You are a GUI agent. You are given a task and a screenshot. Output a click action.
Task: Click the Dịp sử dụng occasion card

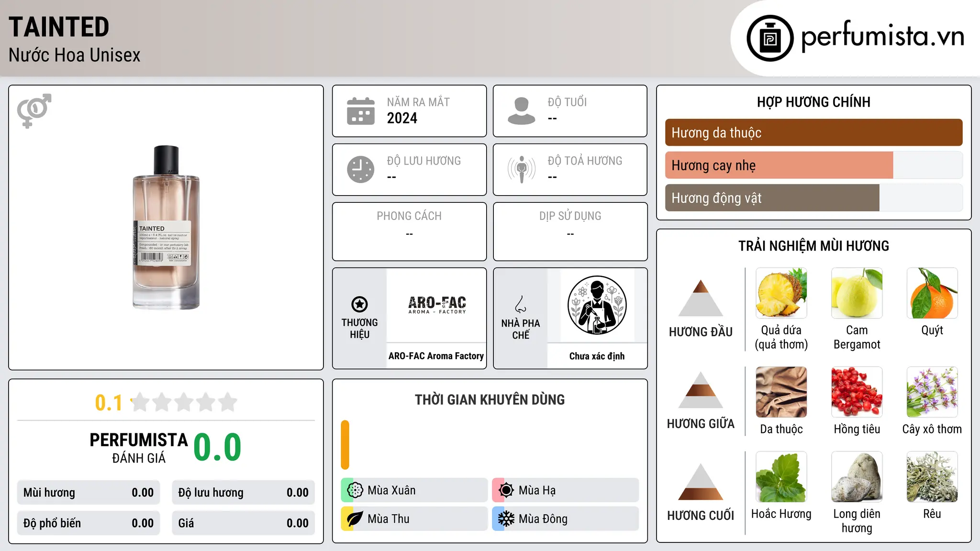pyautogui.click(x=570, y=231)
